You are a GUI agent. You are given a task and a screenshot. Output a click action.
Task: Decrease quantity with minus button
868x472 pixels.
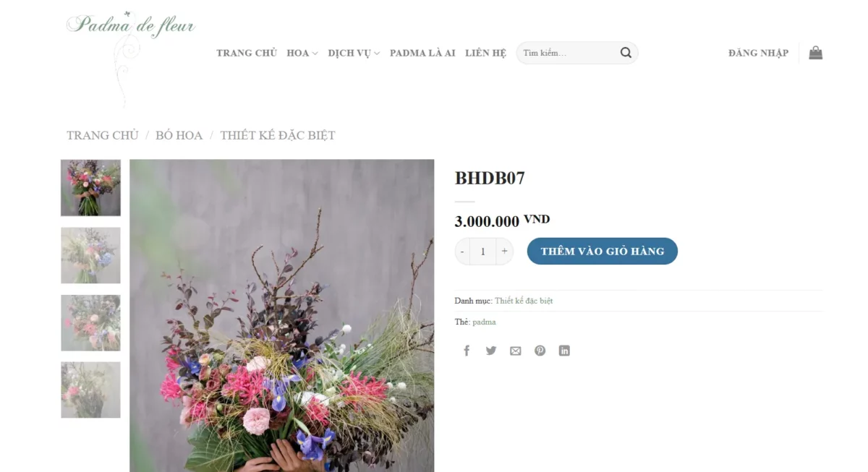[462, 252]
